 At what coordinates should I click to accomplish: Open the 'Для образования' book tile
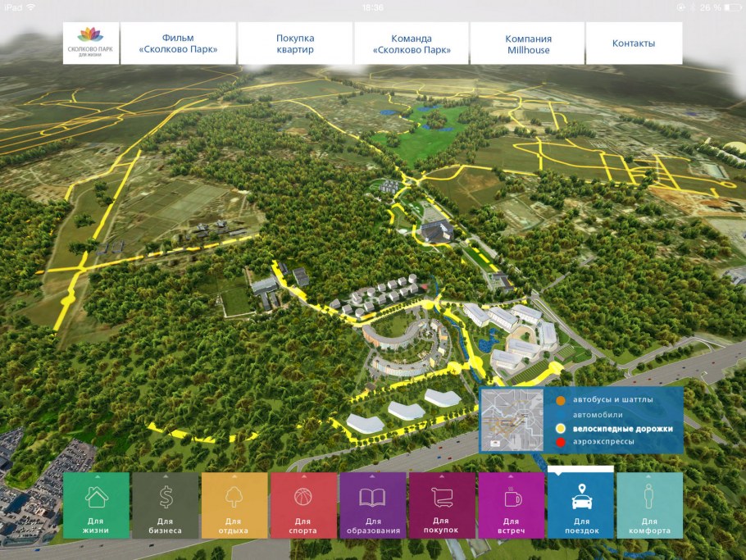click(x=373, y=505)
